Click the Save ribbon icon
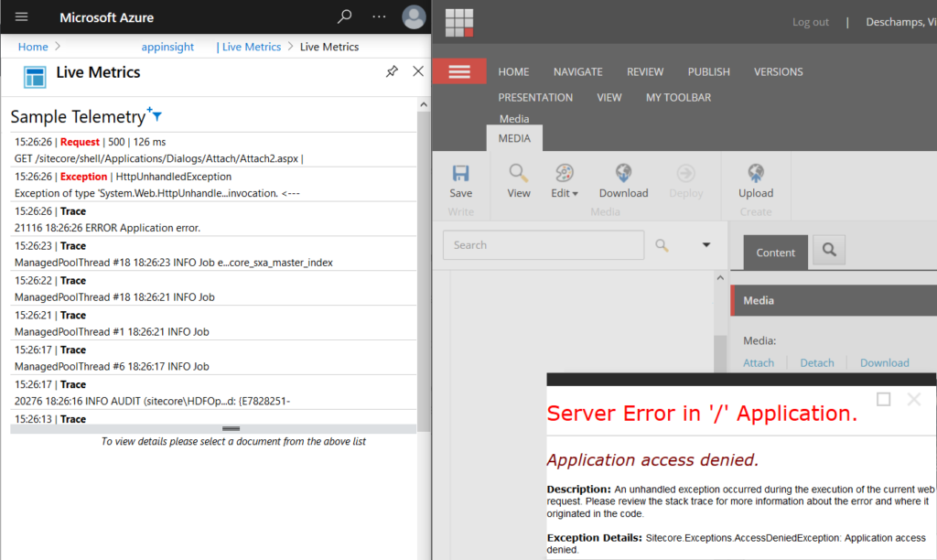 pos(461,173)
